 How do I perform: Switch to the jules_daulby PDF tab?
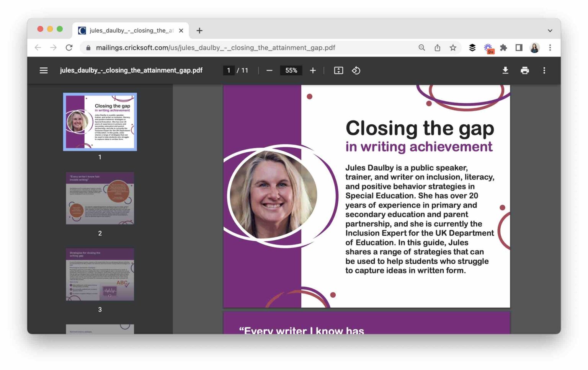coord(126,30)
